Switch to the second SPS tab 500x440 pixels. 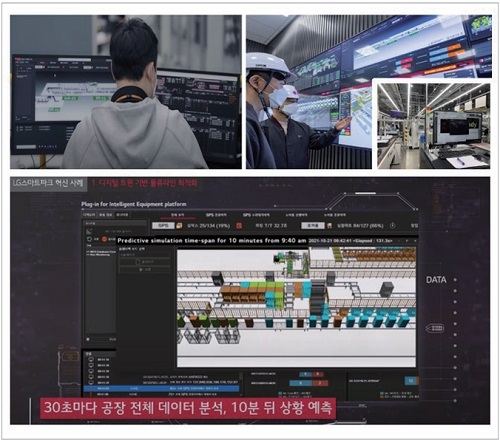216,215
